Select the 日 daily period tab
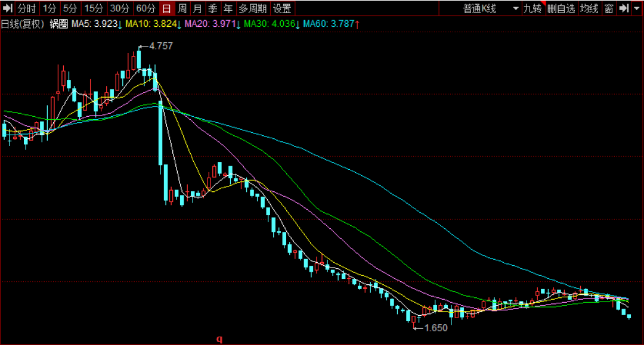The height and width of the screenshot is (345, 644). 166,8
